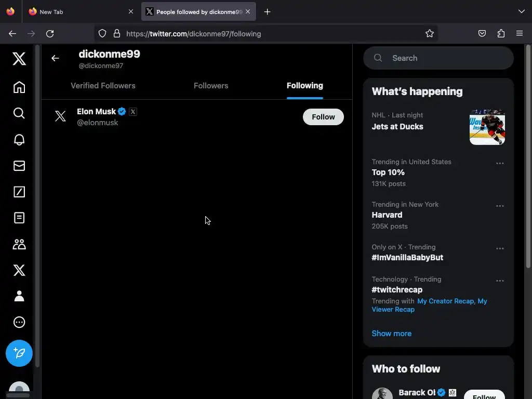Click search magnifier icon in Search box
The image size is (532, 399).
[378, 58]
